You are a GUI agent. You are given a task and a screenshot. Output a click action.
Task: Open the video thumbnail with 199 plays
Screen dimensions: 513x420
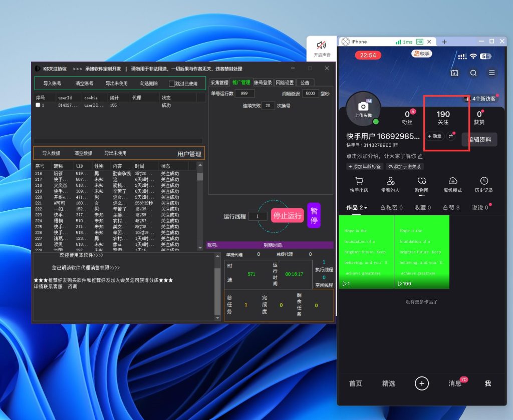point(421,252)
